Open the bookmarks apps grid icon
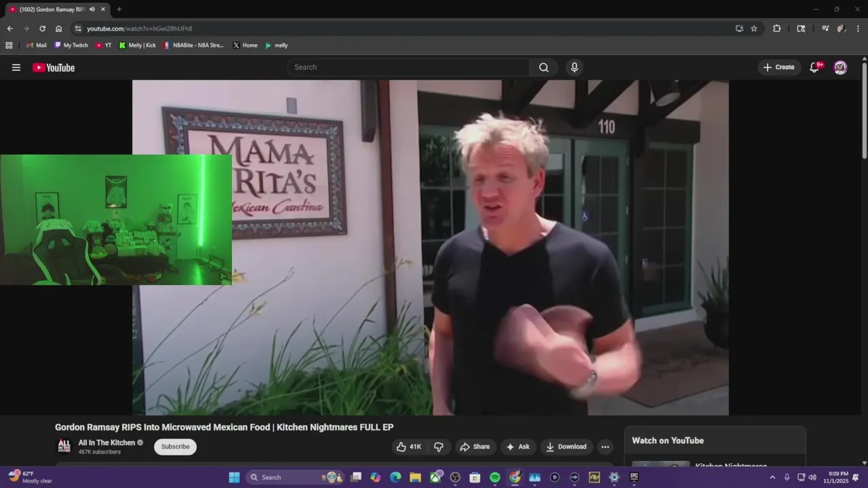 pyautogui.click(x=9, y=45)
